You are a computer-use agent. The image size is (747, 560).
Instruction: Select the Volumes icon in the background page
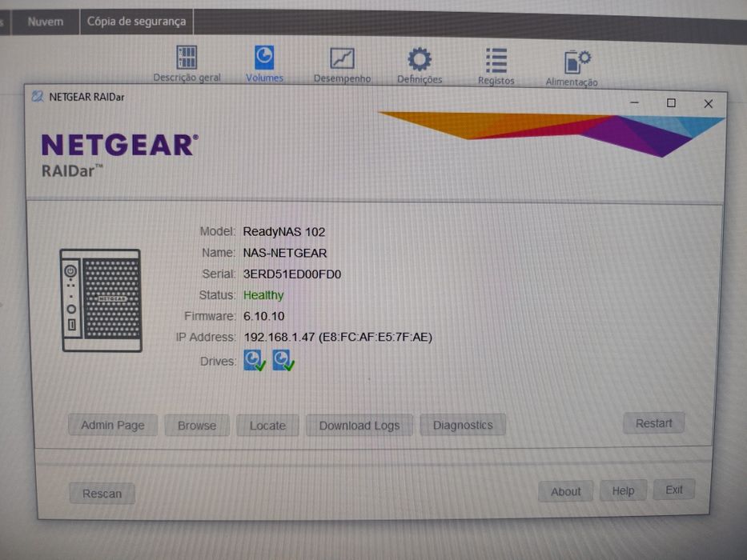pyautogui.click(x=264, y=64)
